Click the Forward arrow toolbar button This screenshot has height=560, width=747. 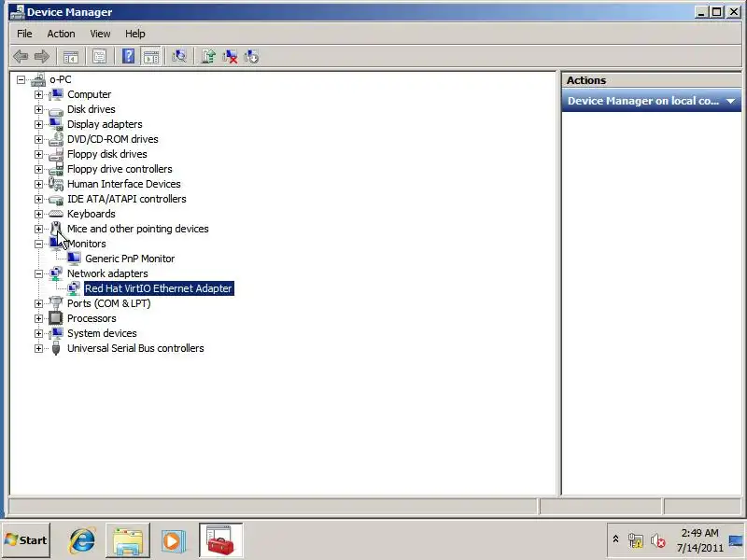[42, 57]
